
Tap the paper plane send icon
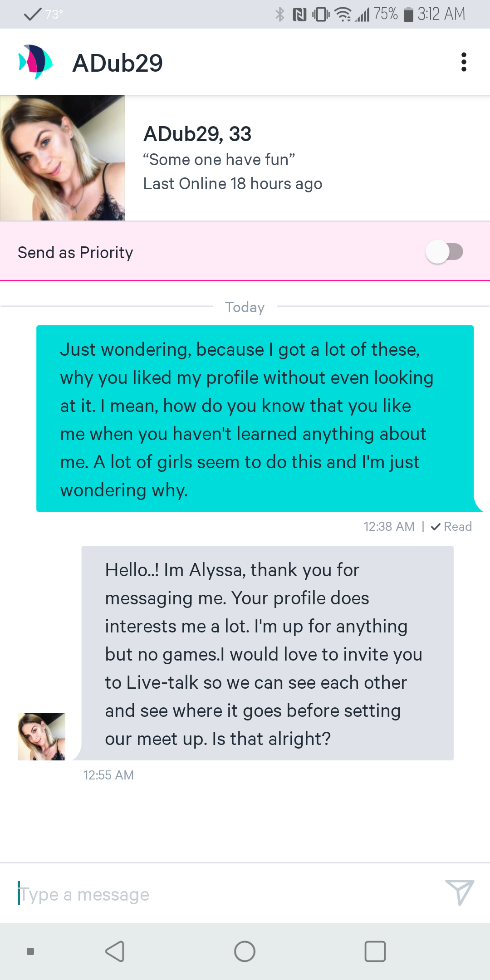pos(459,892)
